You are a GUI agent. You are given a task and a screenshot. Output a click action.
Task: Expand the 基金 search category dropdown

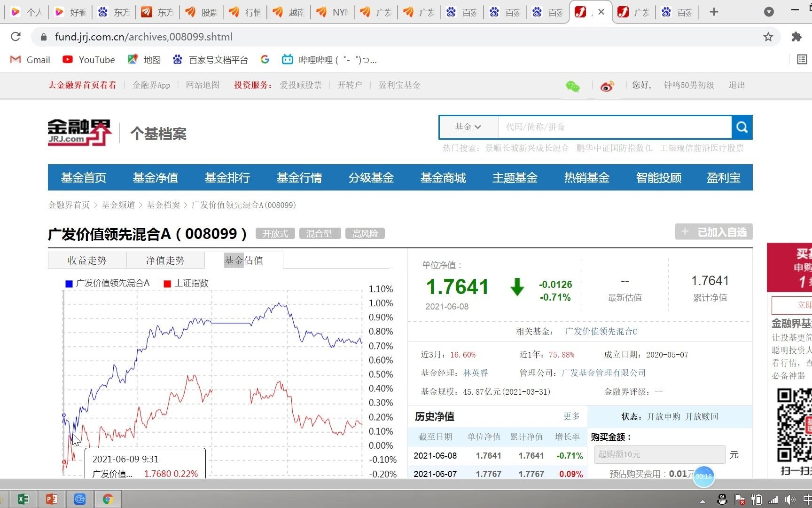pos(468,127)
